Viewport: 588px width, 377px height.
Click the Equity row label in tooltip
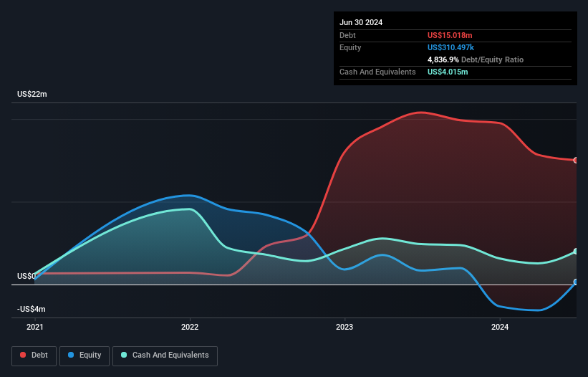coord(350,47)
